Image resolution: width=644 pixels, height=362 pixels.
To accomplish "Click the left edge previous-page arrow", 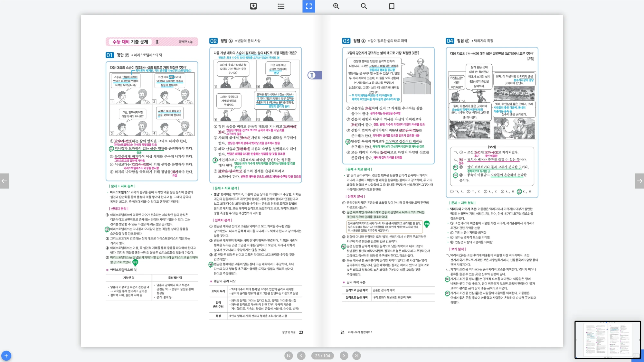I will (4, 181).
